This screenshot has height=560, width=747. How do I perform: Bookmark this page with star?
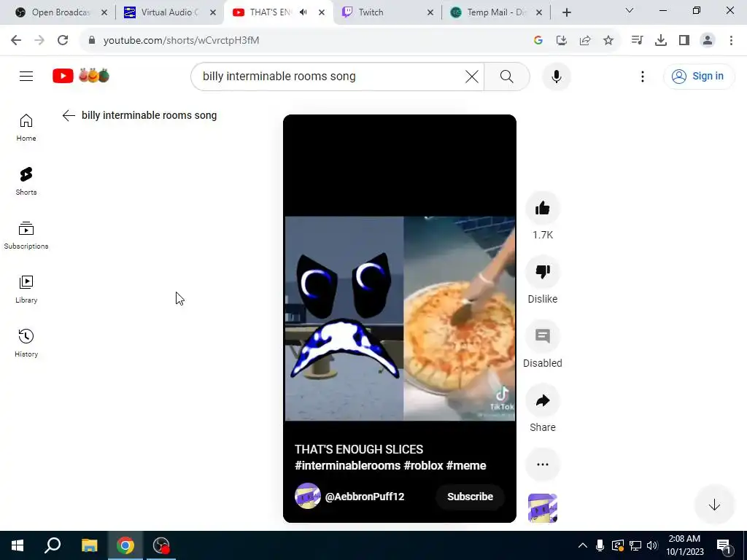pyautogui.click(x=608, y=41)
